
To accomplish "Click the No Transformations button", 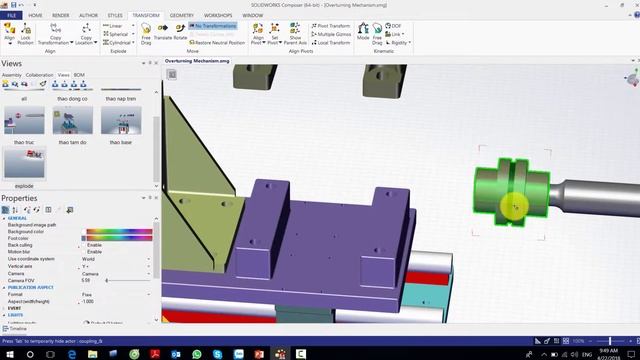I will click(x=213, y=26).
